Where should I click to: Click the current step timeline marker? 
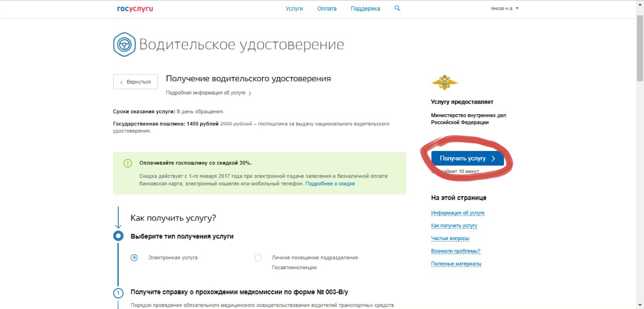[118, 236]
